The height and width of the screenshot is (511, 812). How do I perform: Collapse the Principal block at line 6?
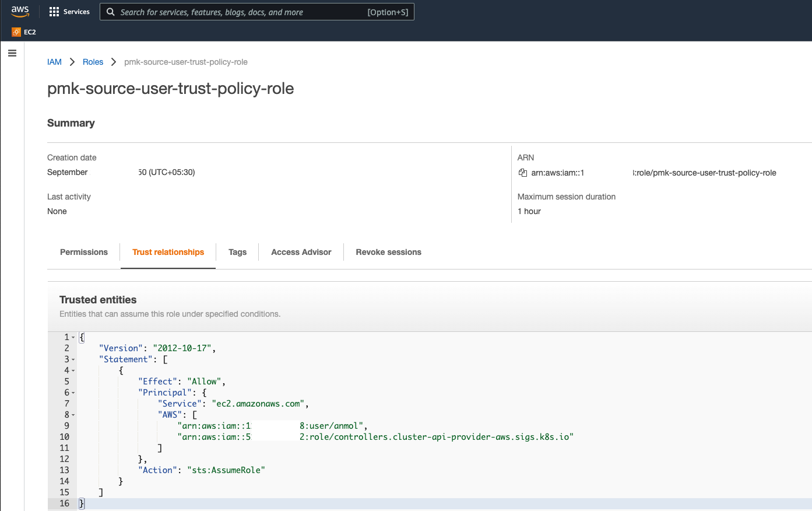pyautogui.click(x=73, y=393)
